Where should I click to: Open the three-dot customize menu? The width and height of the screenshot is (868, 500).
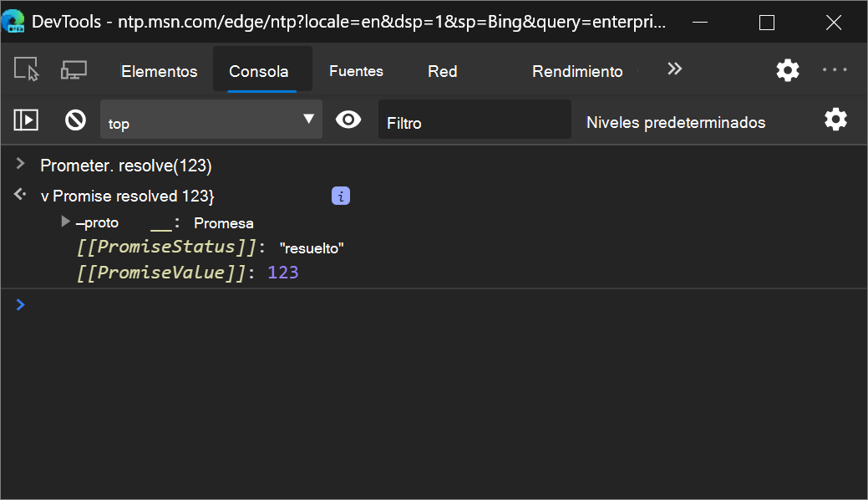coord(835,70)
